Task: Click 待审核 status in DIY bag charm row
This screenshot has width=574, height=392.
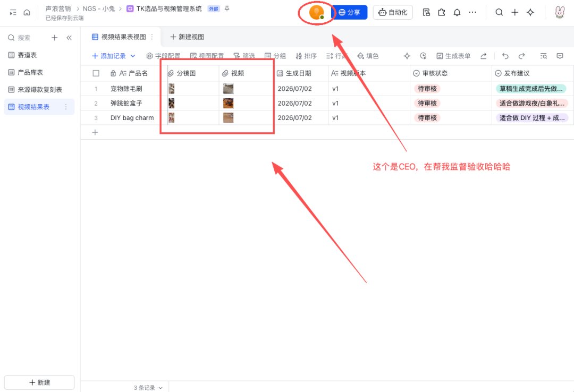Action: pos(427,118)
